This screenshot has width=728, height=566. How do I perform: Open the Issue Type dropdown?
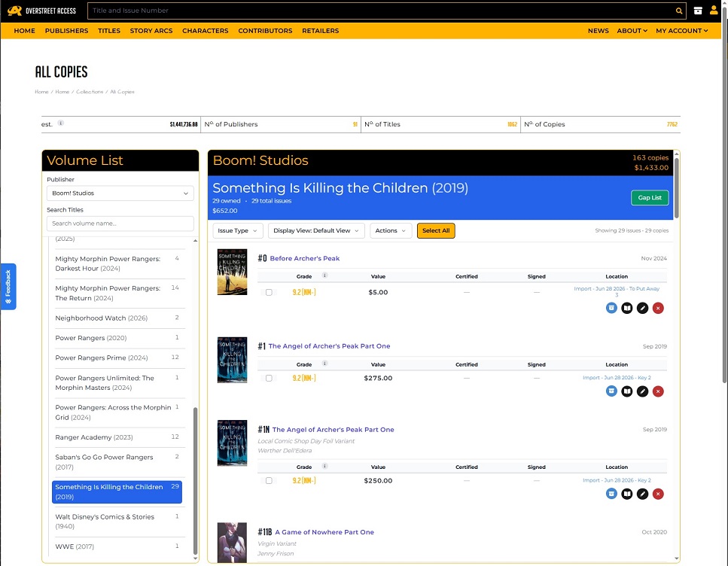click(238, 231)
